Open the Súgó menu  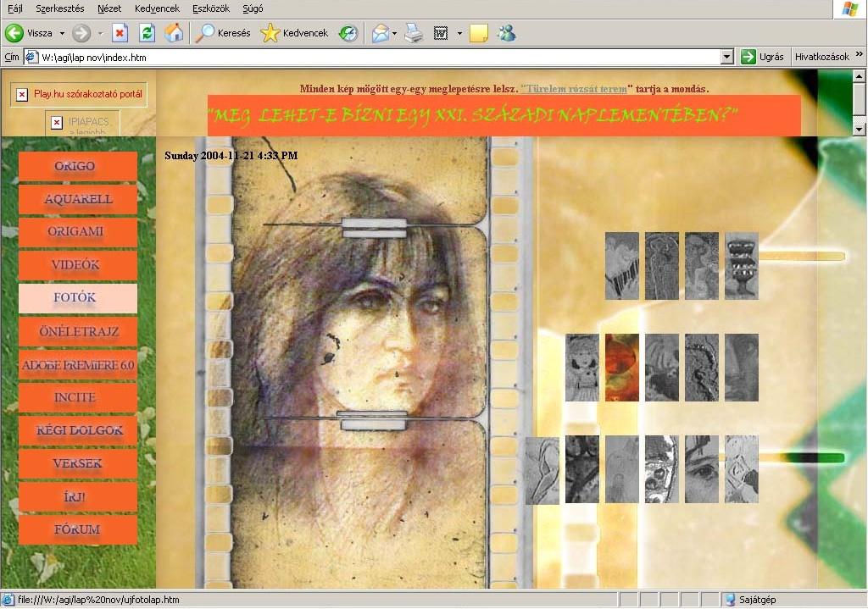pos(253,8)
